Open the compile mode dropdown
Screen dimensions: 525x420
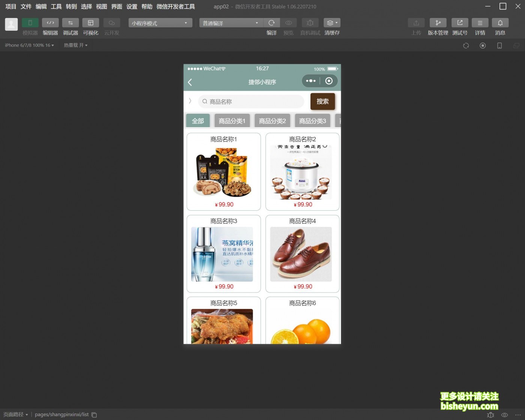pos(231,23)
